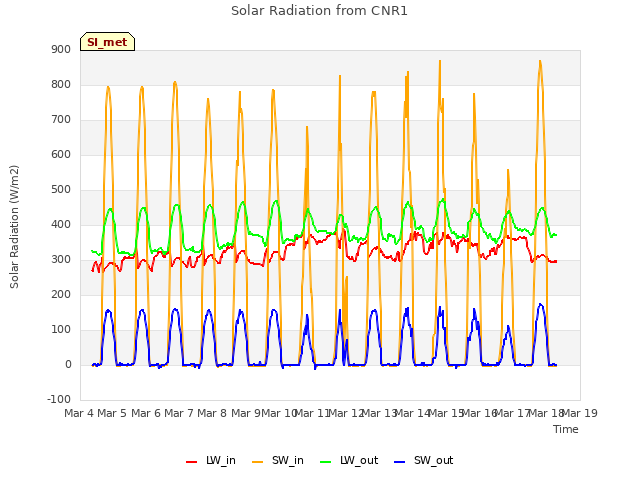The width and height of the screenshot is (640, 480).
Task: Click the SW_in peak on Mar 18
Action: [x=540, y=61]
